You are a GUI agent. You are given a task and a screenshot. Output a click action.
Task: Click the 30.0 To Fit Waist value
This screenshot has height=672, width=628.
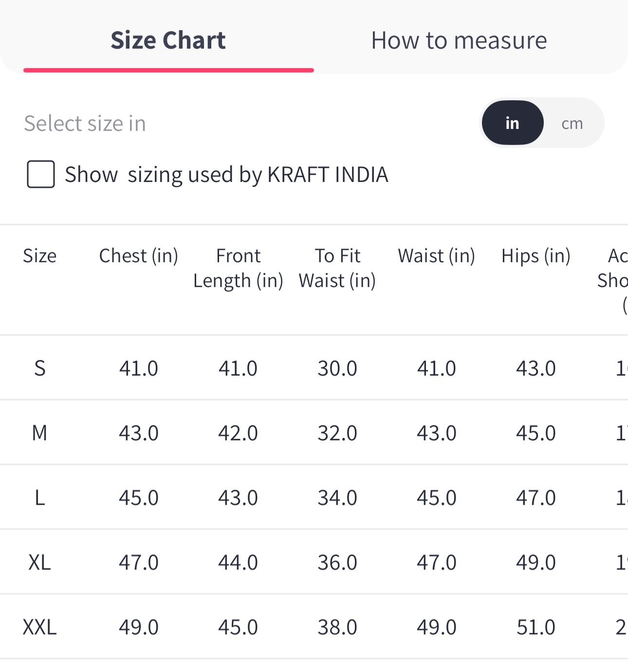coord(337,368)
